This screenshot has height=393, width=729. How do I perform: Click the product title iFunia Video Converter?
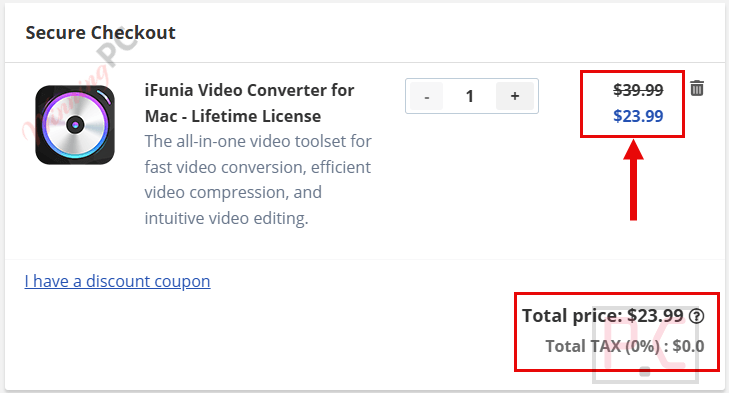tap(249, 103)
